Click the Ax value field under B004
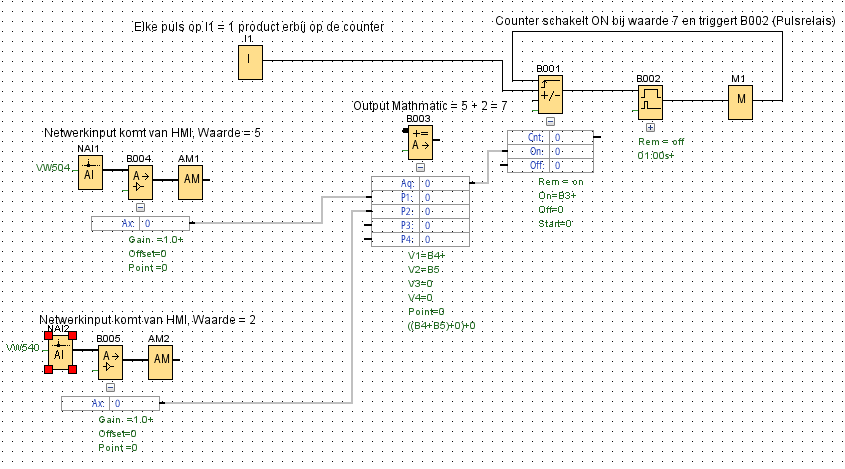This screenshot has height=469, width=845. click(x=165, y=223)
